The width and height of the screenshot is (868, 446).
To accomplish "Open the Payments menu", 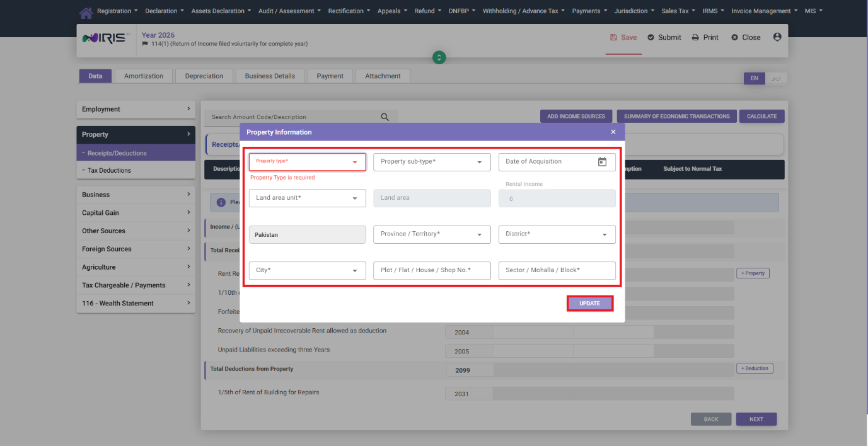I will click(x=589, y=11).
